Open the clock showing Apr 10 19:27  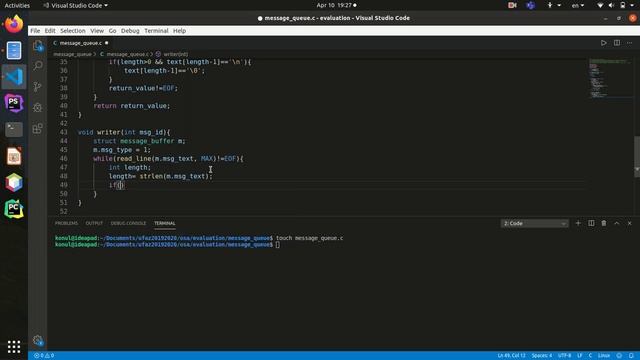[336, 5]
